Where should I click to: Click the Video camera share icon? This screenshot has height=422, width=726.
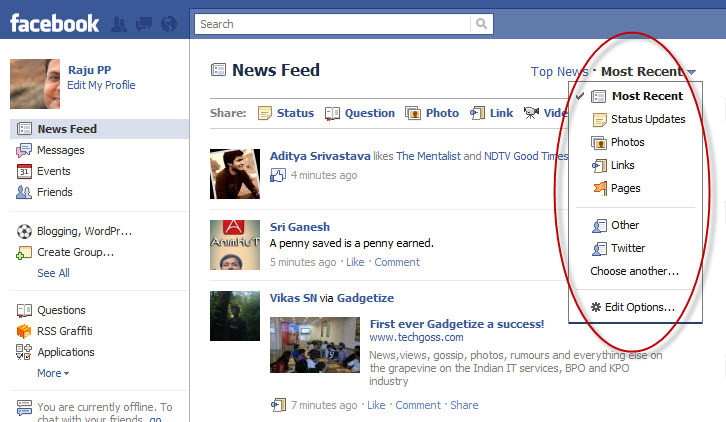pos(532,113)
